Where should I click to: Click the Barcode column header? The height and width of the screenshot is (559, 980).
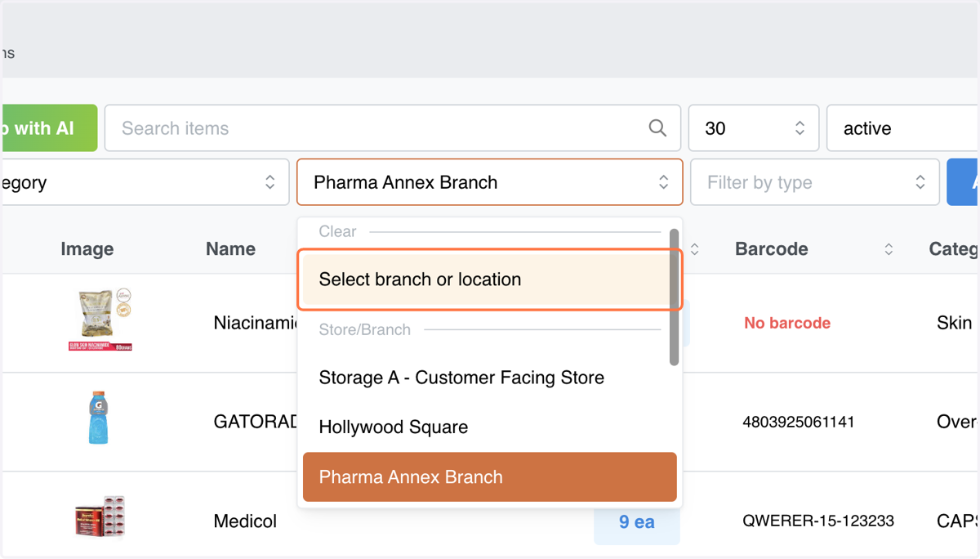coord(772,249)
